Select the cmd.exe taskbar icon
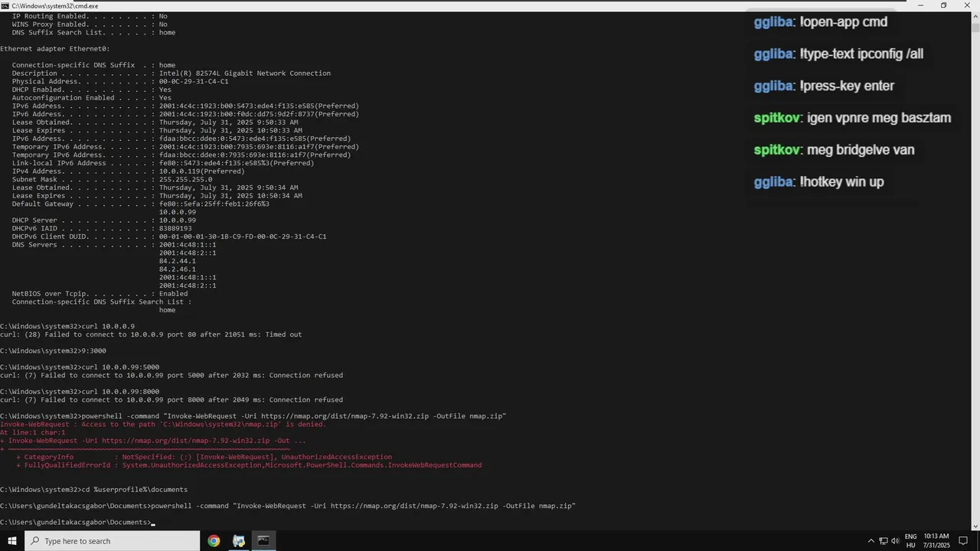This screenshot has width=980, height=551. click(263, 541)
